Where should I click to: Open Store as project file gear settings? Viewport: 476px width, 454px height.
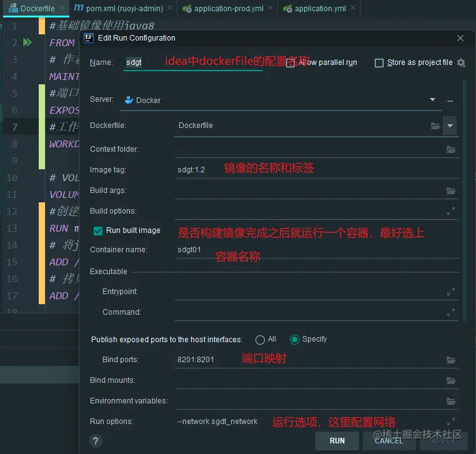[x=461, y=63]
